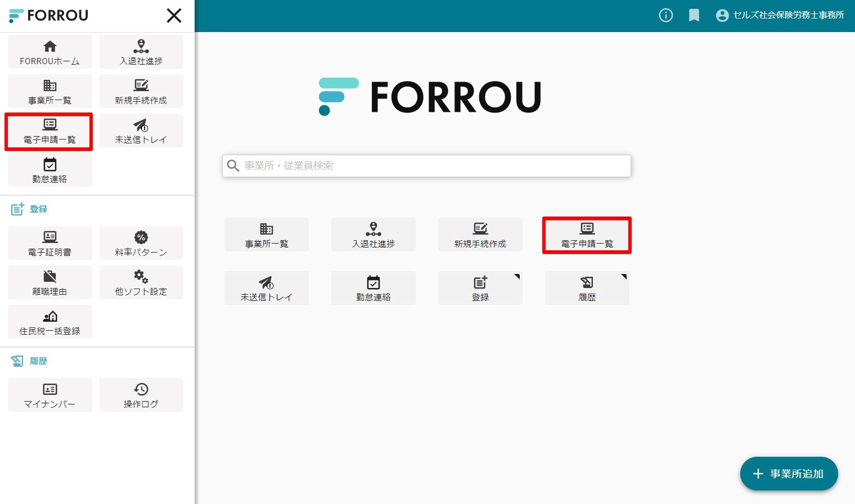The image size is (855, 504).
Task: Open 離職理由 tile in sidebar
Action: click(50, 282)
